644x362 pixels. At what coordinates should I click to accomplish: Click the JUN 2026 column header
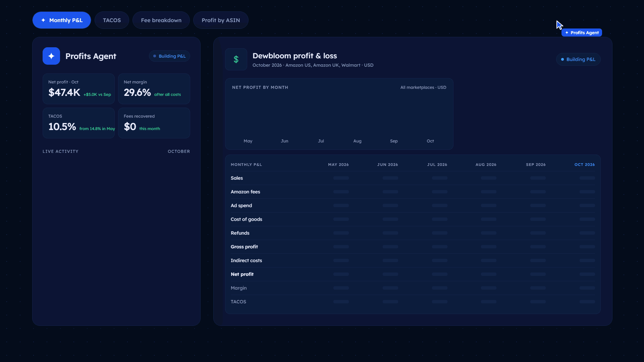click(x=387, y=165)
